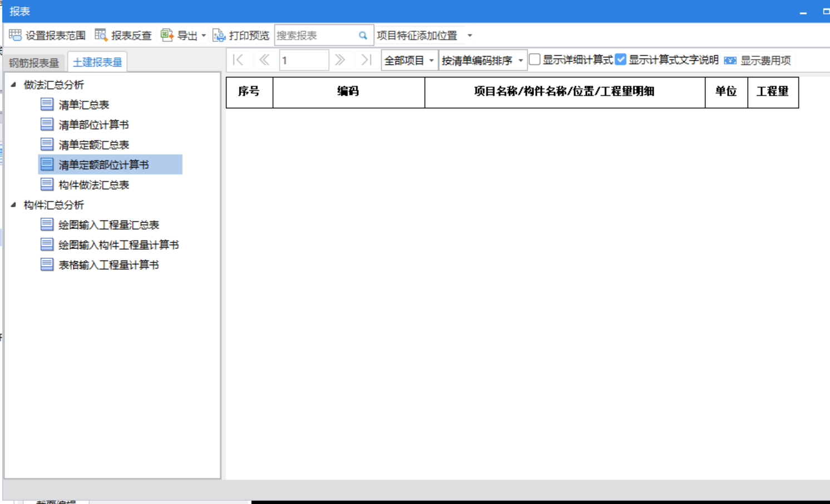Click the 打印预览 button label

[x=249, y=36]
